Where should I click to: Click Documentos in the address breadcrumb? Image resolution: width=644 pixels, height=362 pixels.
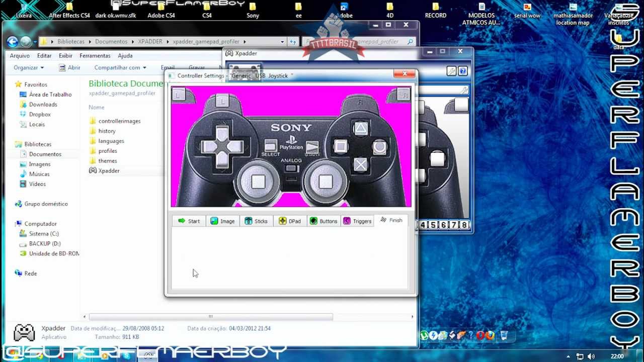(x=111, y=42)
